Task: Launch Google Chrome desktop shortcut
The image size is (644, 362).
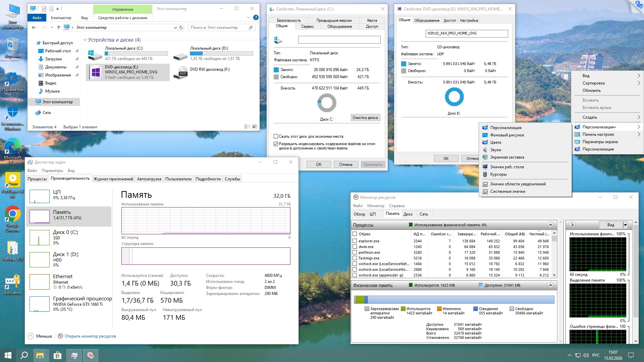Action: click(x=12, y=215)
